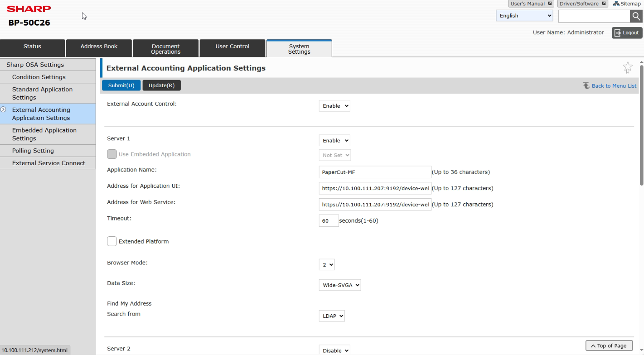644x355 pixels.
Task: Click the External Accounting Application Settings heading
Action: tap(186, 68)
